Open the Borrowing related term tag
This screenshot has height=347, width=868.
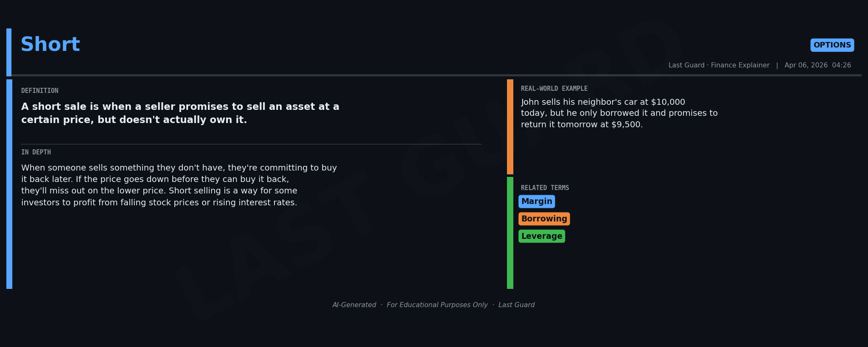pyautogui.click(x=544, y=219)
